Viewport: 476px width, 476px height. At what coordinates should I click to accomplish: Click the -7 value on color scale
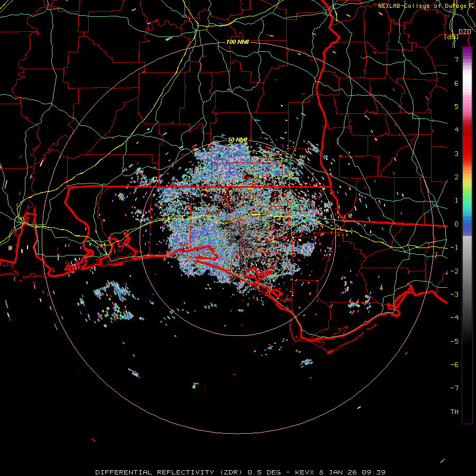click(454, 388)
